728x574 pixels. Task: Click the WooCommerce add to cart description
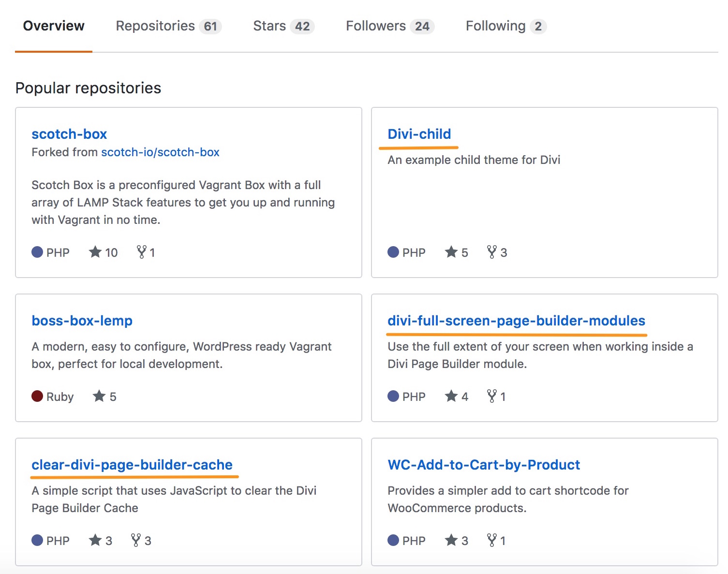508,500
